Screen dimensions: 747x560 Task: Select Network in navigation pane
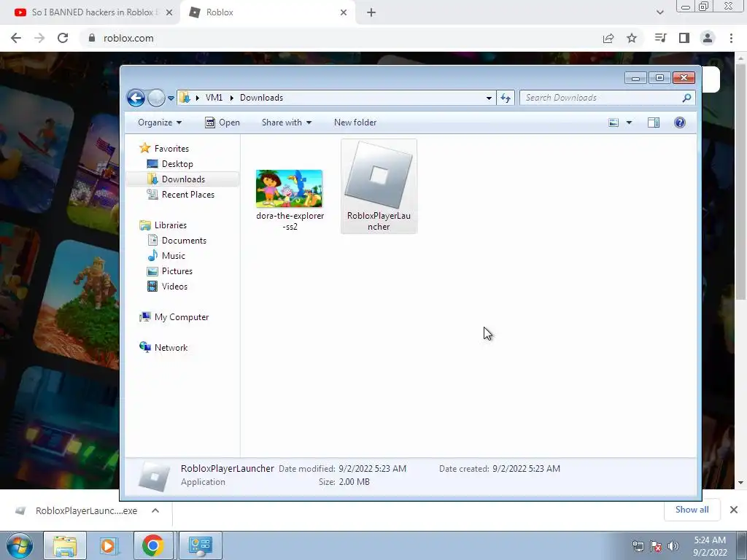pos(163,348)
